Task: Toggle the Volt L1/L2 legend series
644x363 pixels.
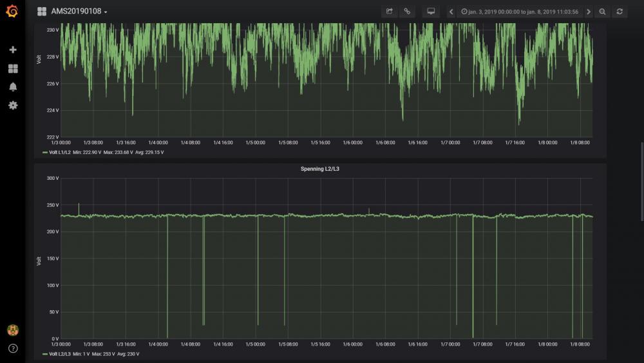Action: pyautogui.click(x=59, y=153)
